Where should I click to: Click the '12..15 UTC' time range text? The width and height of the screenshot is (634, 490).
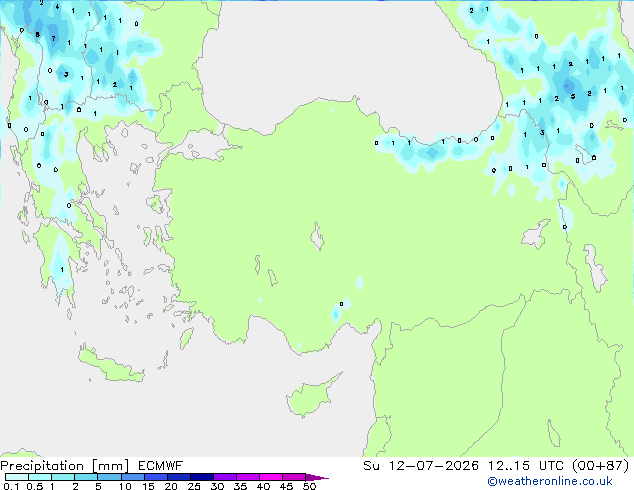click(526, 466)
